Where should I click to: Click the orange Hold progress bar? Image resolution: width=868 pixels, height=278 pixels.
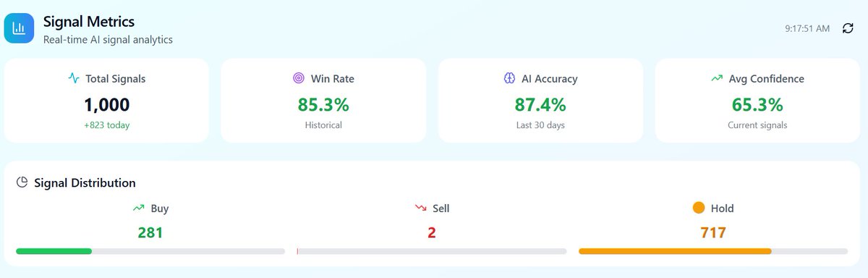[713, 251]
